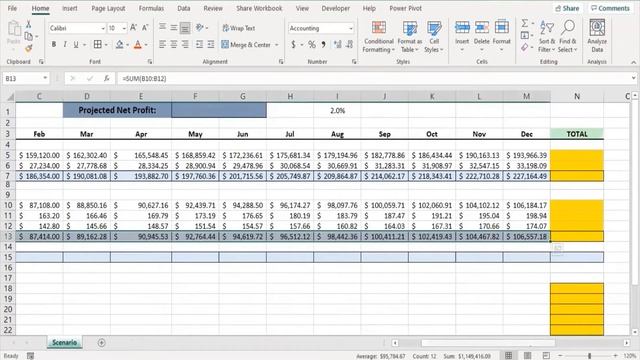Viewport: 640px width, 360px height.
Task: Switch to the Data tab
Action: click(x=184, y=8)
